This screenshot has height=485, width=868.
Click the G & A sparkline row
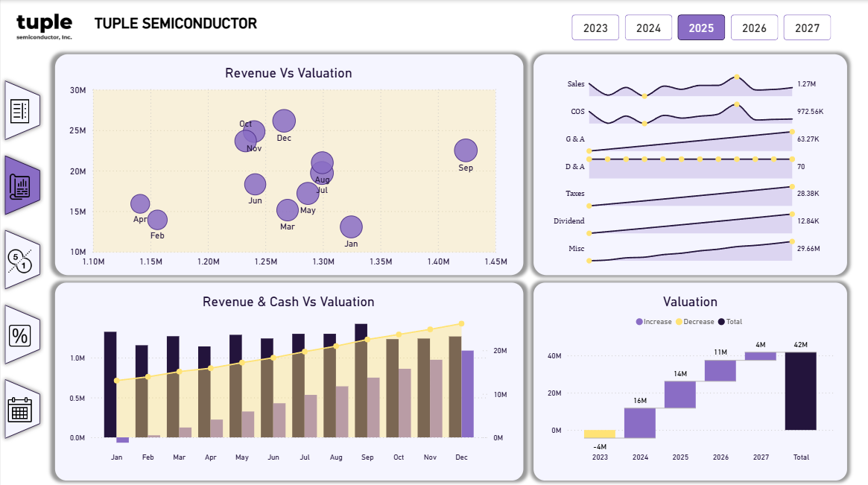[691, 142]
